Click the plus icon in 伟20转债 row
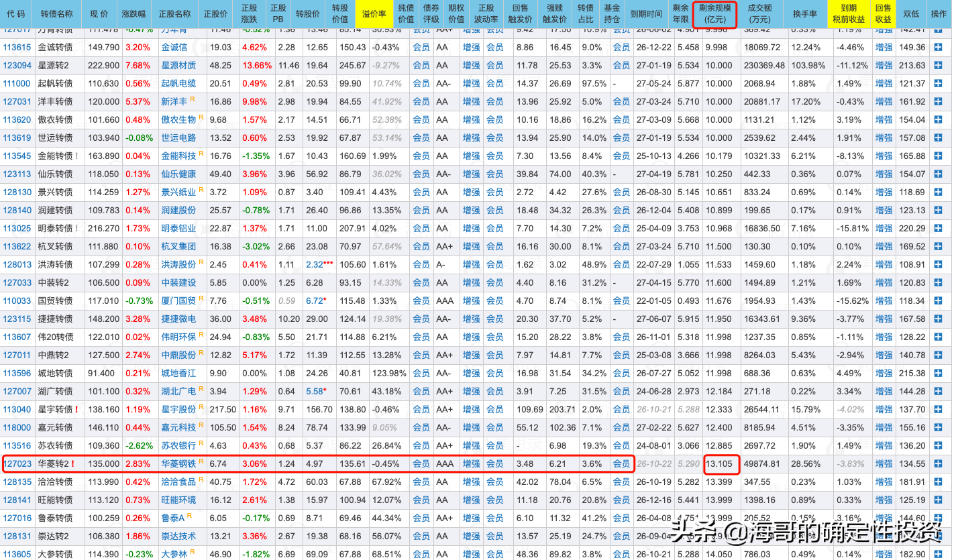Image resolution: width=958 pixels, height=560 pixels. 938,337
